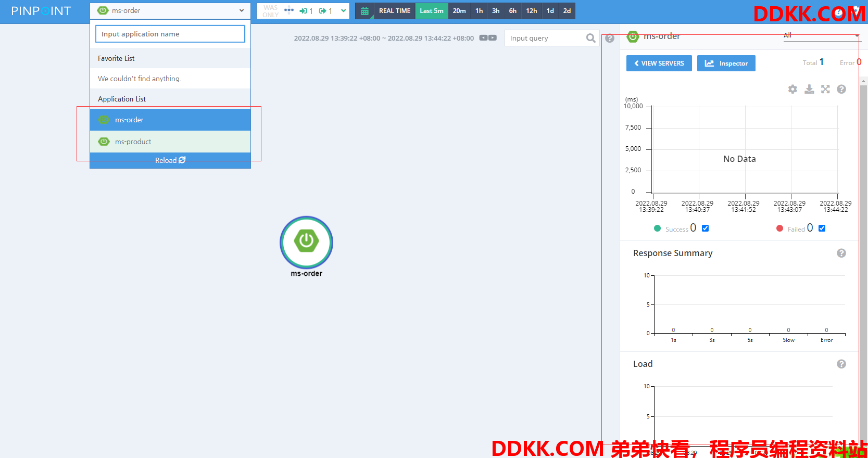The image size is (868, 458).
Task: Toggle the WAS ONLY filter
Action: click(x=270, y=11)
